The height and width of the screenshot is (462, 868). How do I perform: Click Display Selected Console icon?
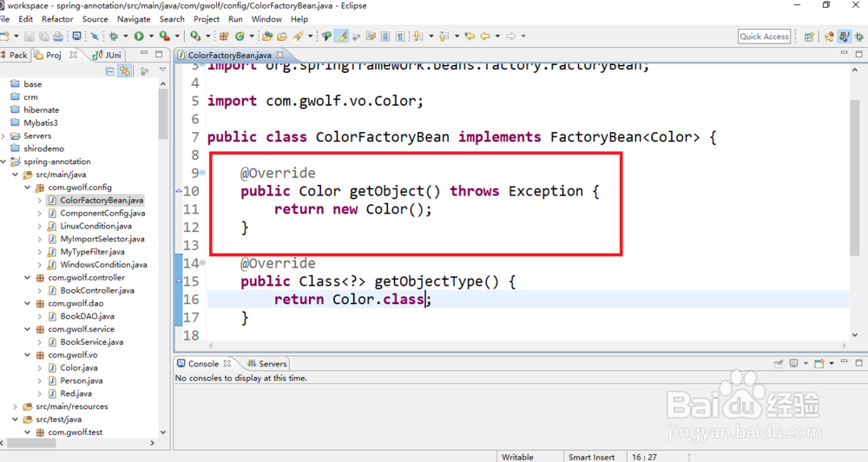coord(794,363)
